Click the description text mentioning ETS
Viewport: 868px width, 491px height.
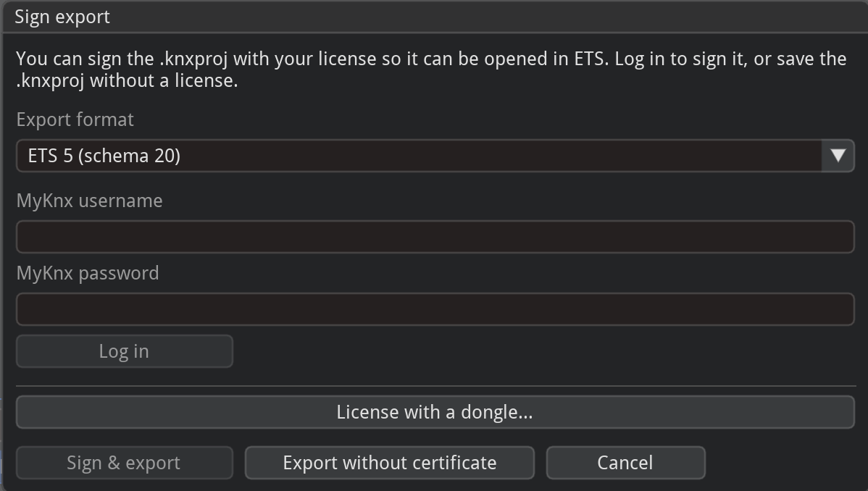pos(430,59)
